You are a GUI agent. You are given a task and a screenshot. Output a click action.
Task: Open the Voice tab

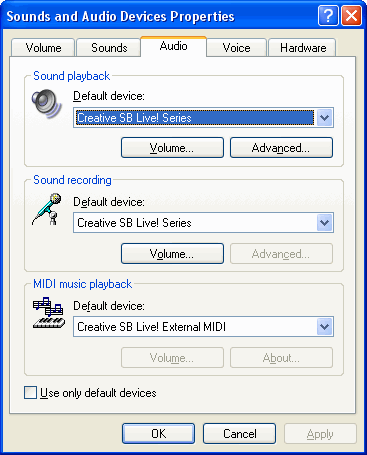[x=236, y=48]
